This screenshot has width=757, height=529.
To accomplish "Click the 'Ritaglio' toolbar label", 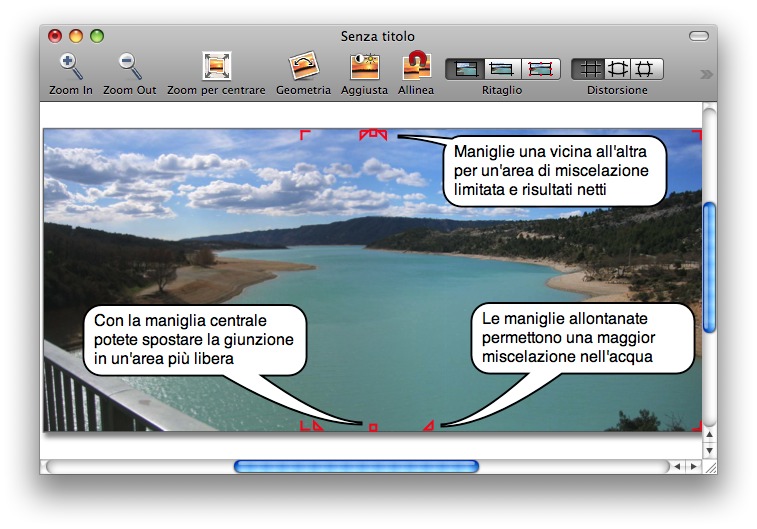I will click(502, 90).
